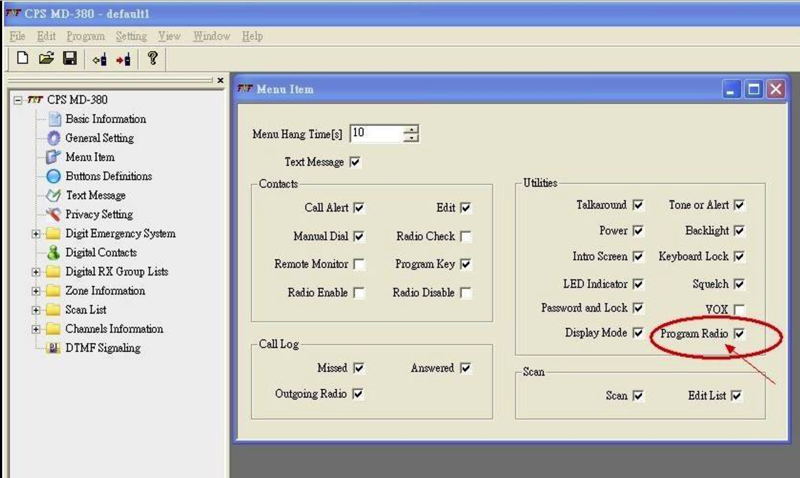Toggle the Edit List scan checkbox

coord(736,396)
